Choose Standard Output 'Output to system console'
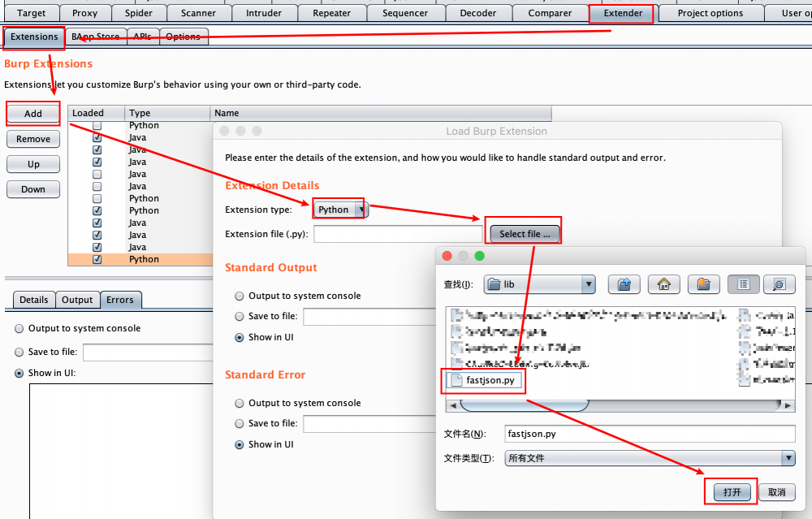The height and width of the screenshot is (519, 812). click(x=240, y=296)
